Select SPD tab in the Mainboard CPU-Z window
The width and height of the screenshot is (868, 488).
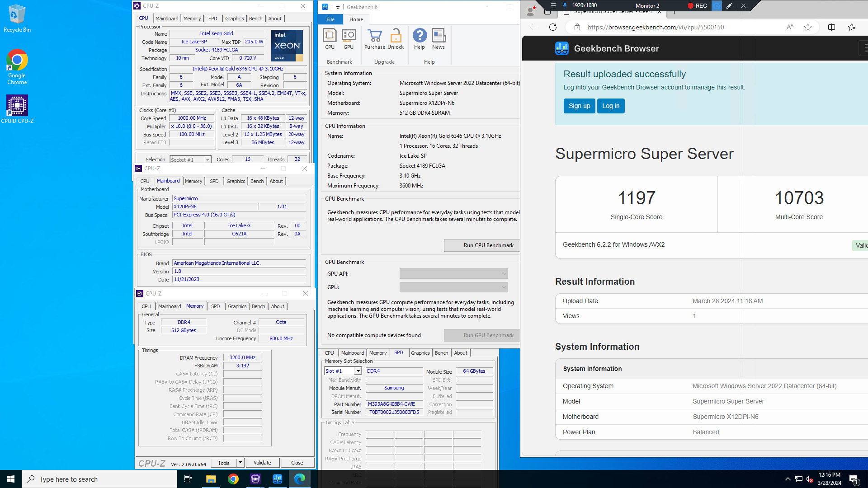pyautogui.click(x=214, y=181)
